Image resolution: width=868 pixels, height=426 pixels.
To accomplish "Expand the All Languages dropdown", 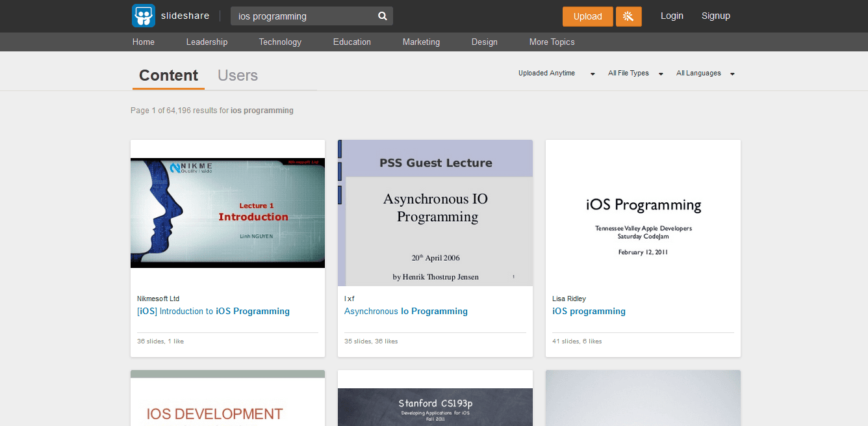I will (705, 73).
